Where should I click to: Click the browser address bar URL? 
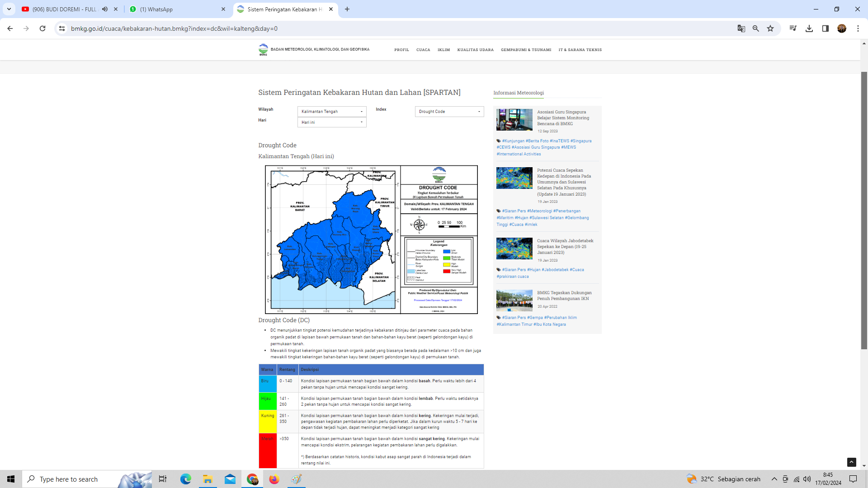pyautogui.click(x=174, y=28)
